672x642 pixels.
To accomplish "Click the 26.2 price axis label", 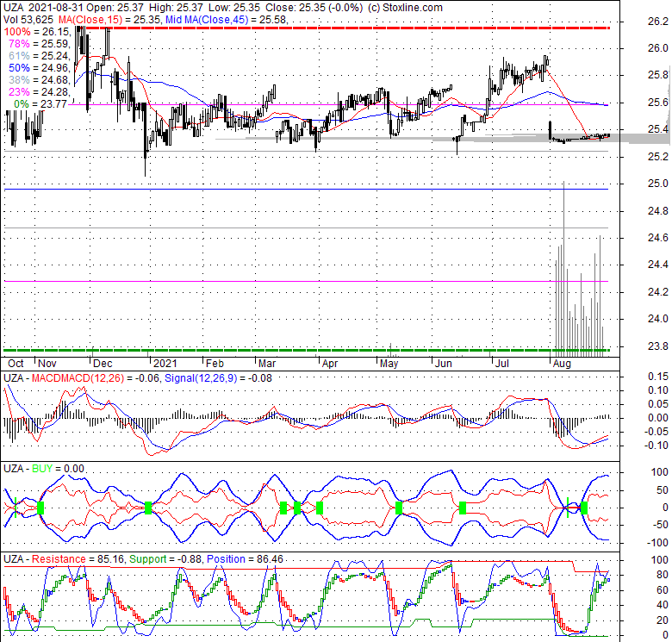I will click(658, 22).
